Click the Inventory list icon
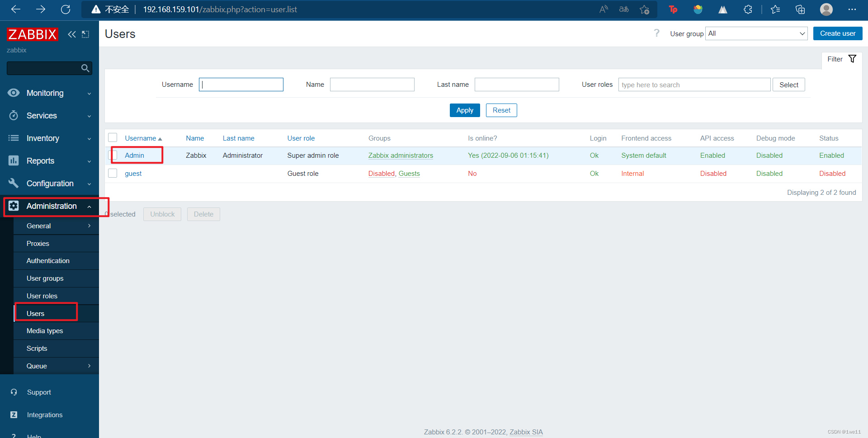The width and height of the screenshot is (868, 438). point(14,138)
